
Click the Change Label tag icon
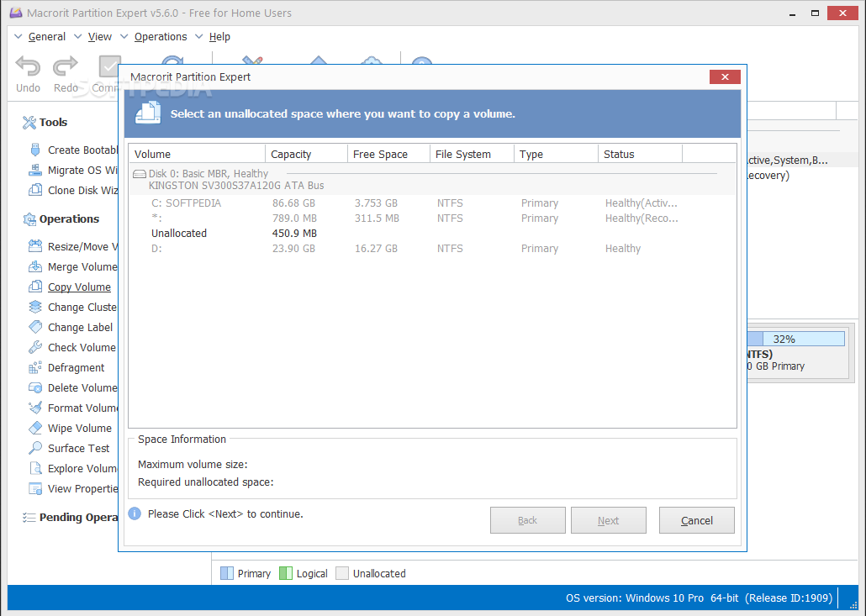pos(35,327)
